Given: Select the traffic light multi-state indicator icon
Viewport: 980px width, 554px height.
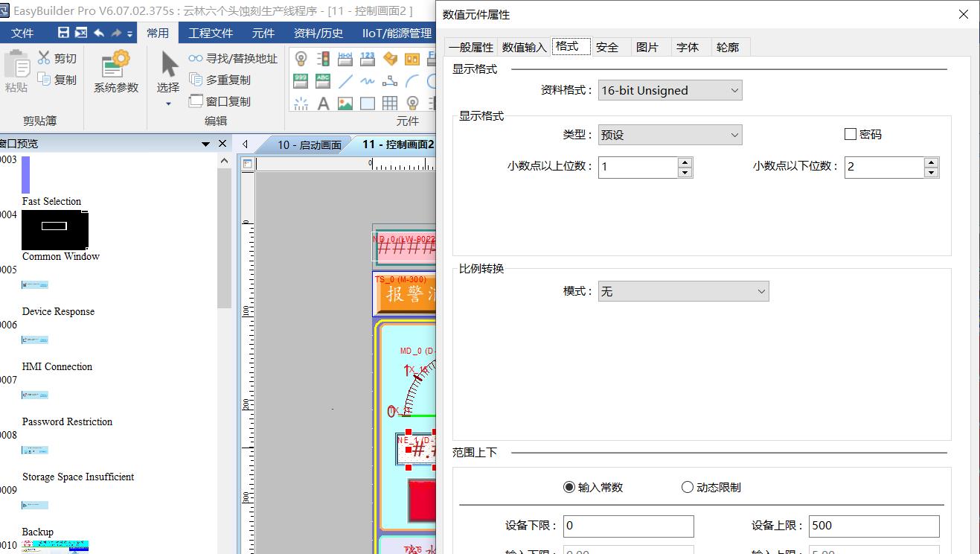Looking at the screenshot, I should 323,59.
